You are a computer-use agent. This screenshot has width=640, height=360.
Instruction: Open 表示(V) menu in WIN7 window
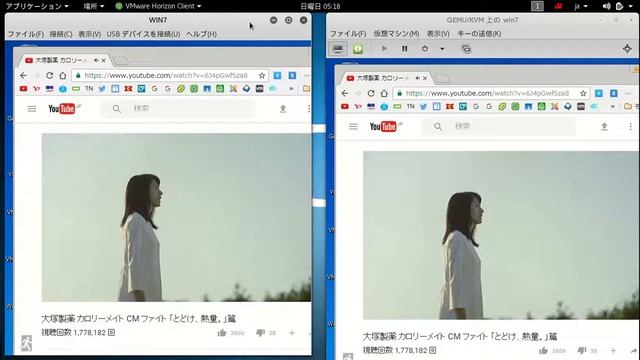(89, 34)
